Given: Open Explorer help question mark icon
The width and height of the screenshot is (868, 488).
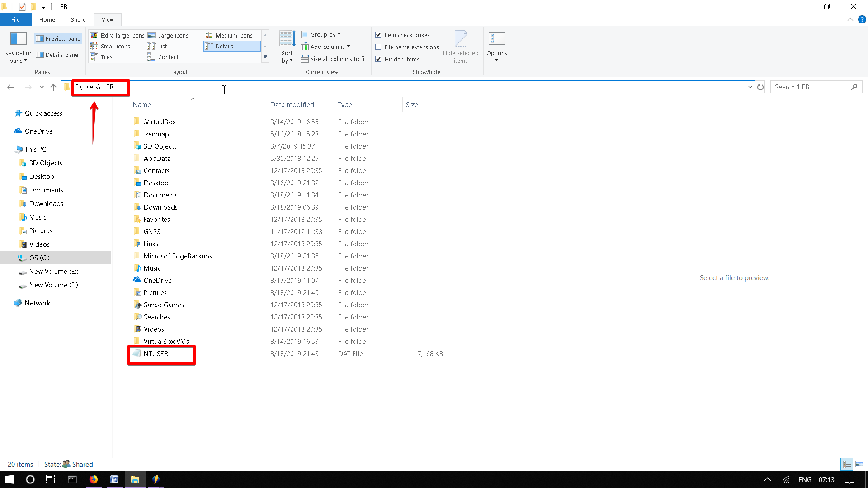Looking at the screenshot, I should tap(862, 19).
